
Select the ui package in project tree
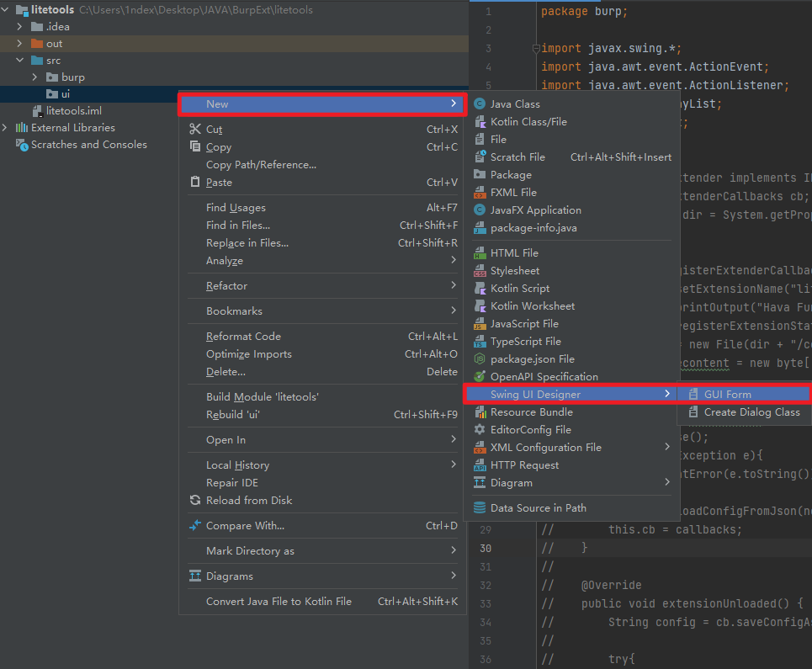(66, 94)
